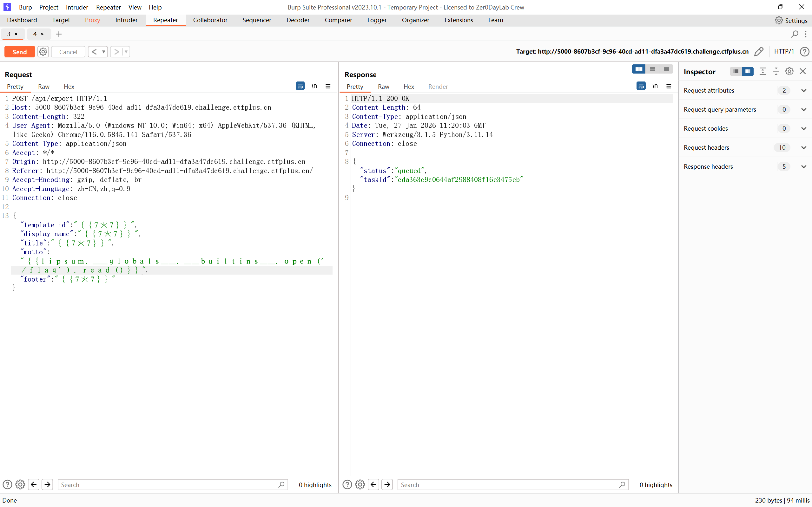Focus the request Search field
Screen dimensions: 812x507
tap(173, 484)
